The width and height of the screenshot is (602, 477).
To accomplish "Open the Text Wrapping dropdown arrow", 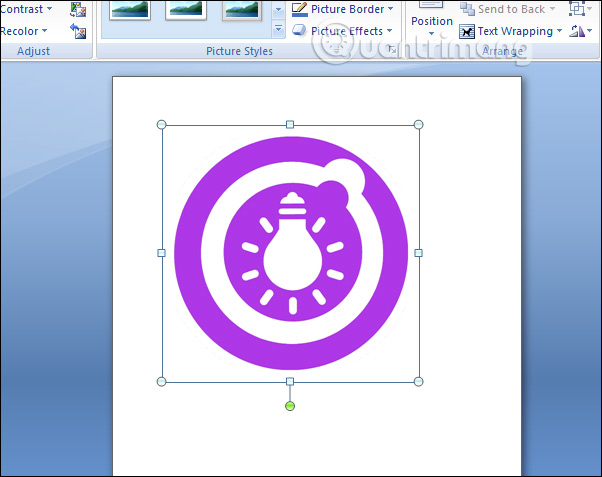I will click(x=559, y=31).
